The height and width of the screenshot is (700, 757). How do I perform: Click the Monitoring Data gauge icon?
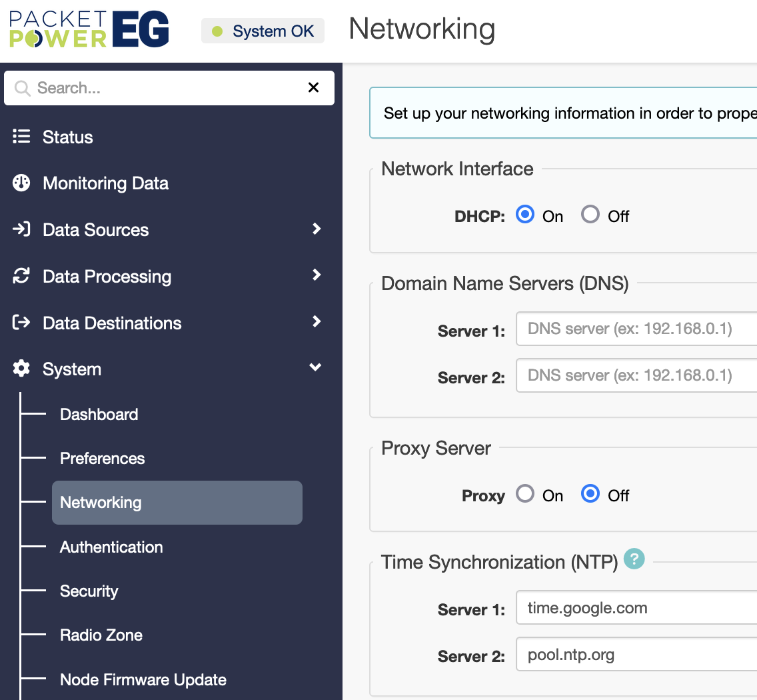click(21, 183)
